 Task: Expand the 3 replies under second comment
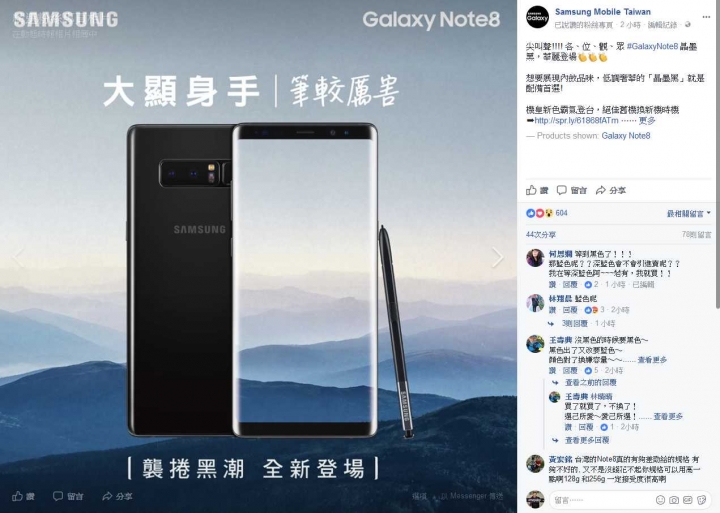click(x=574, y=323)
